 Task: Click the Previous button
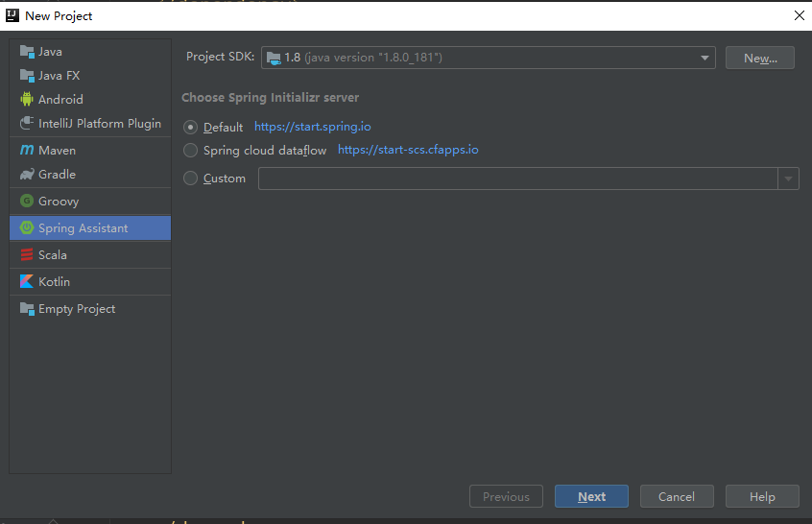click(506, 496)
